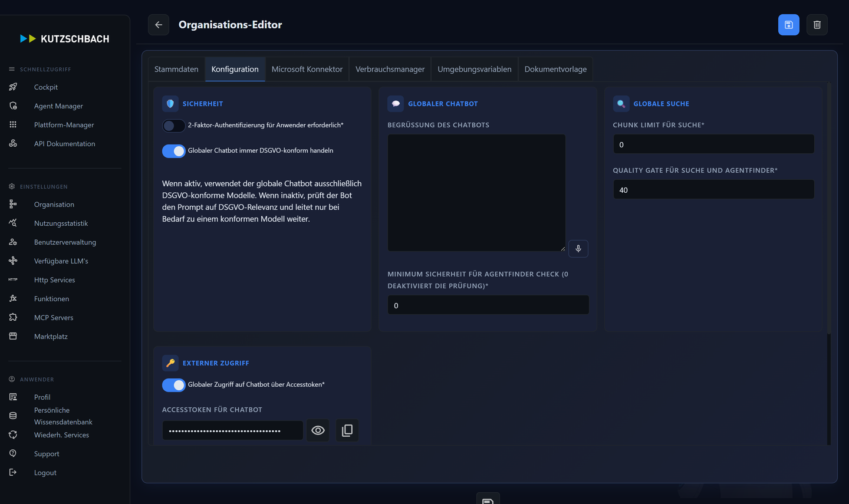Screen dimensions: 849x504
Task: Click the hamburger icon beside Schnellzugriff
Action: pos(12,69)
